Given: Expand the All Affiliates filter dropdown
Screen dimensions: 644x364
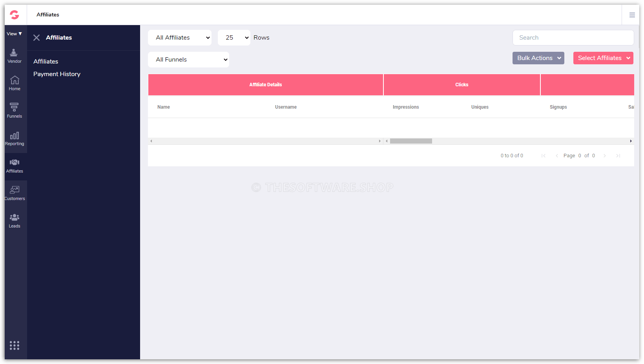Looking at the screenshot, I should (x=179, y=37).
